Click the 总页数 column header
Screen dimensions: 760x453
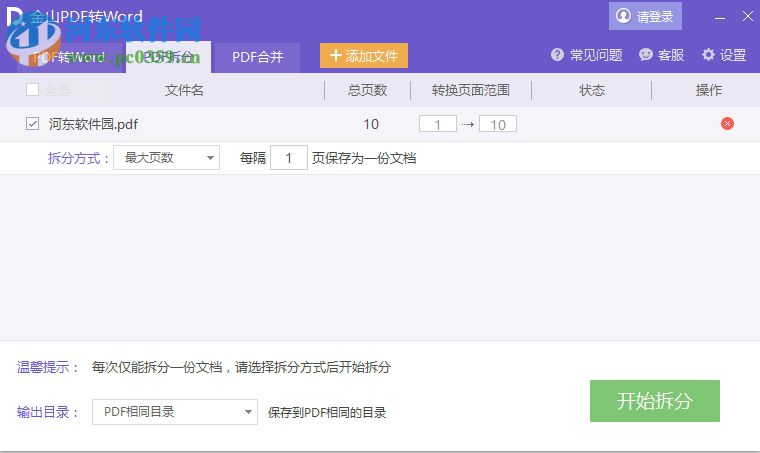tap(367, 90)
